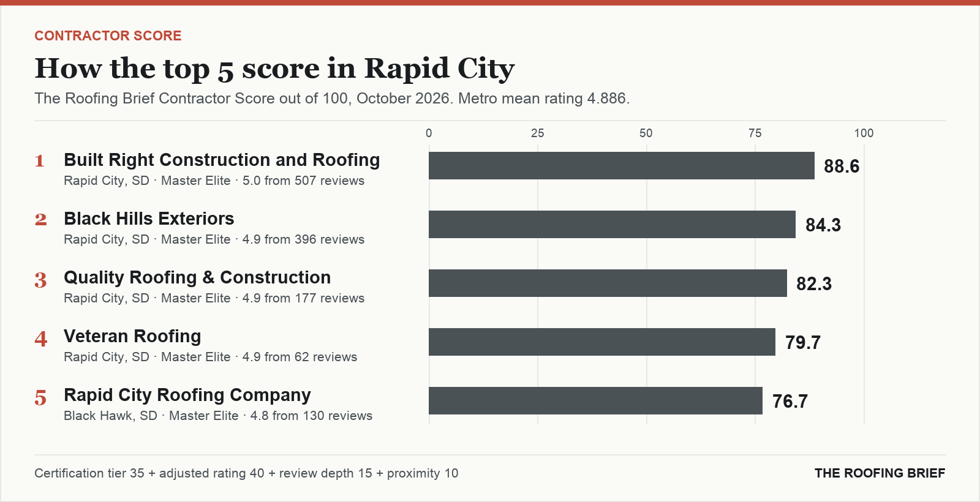Click the 'Black Hawk, SD' detail line
Viewport: 980px width, 502px height.
[x=218, y=416]
